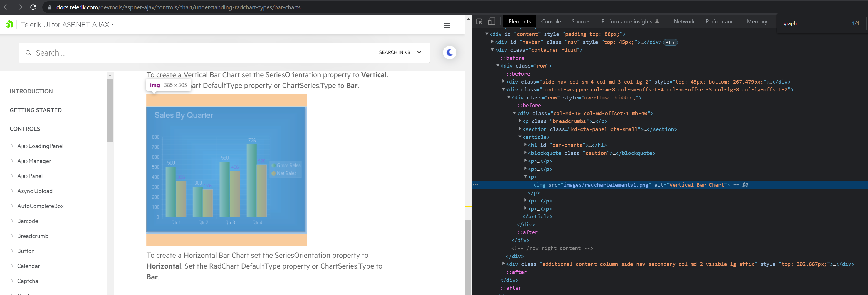Open the Performance insights tab
This screenshot has height=295, width=868.
[630, 22]
